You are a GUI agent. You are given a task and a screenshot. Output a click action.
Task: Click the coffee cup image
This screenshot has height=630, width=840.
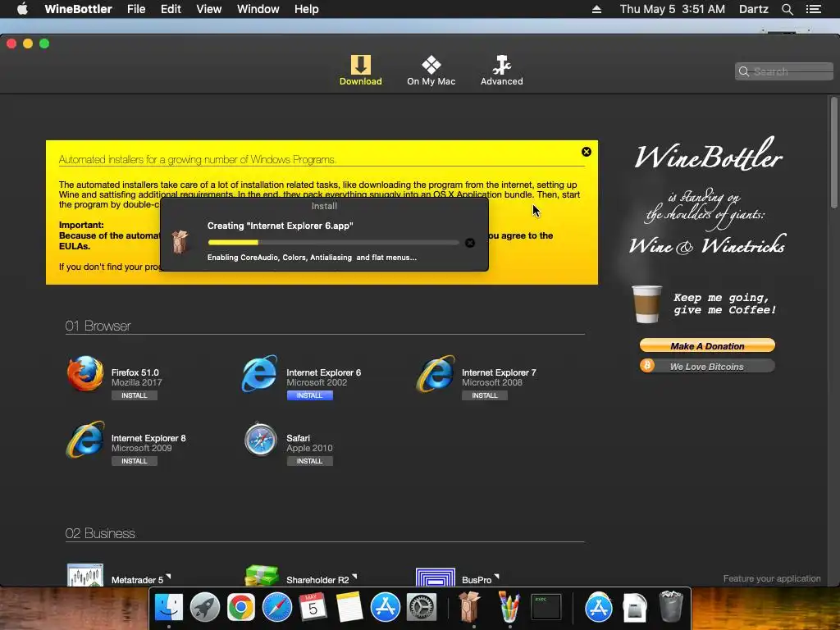(647, 304)
